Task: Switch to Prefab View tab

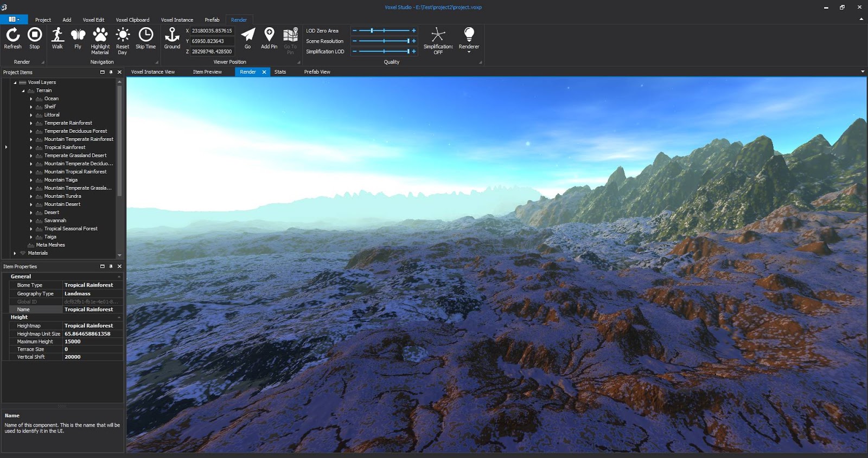Action: click(x=317, y=72)
